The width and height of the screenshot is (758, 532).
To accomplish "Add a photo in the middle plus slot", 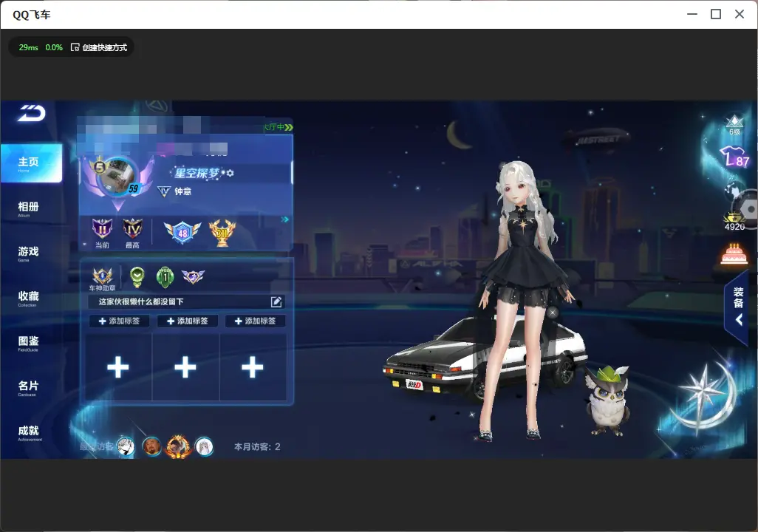I will pos(185,367).
